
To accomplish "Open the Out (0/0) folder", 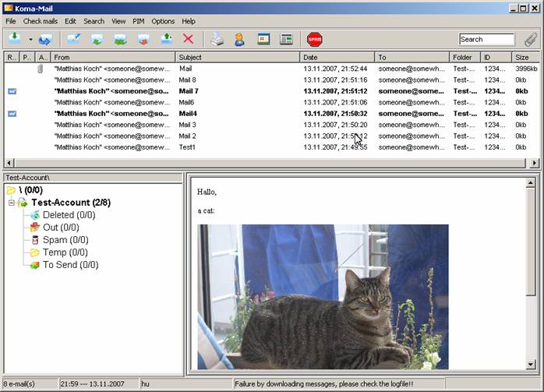I will point(61,228).
